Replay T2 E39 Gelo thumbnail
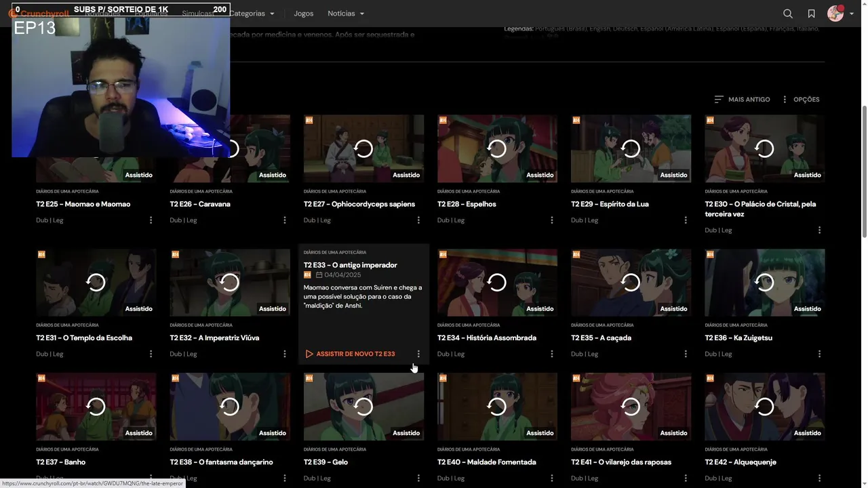 (363, 406)
